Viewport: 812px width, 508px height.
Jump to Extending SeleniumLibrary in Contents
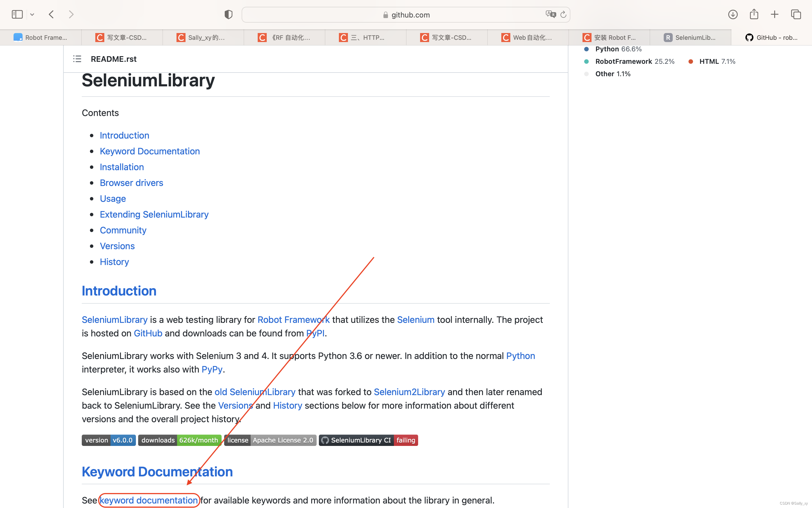154,214
